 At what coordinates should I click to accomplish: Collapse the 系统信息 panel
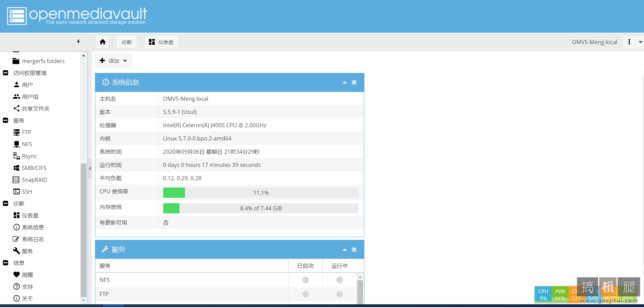pos(345,82)
